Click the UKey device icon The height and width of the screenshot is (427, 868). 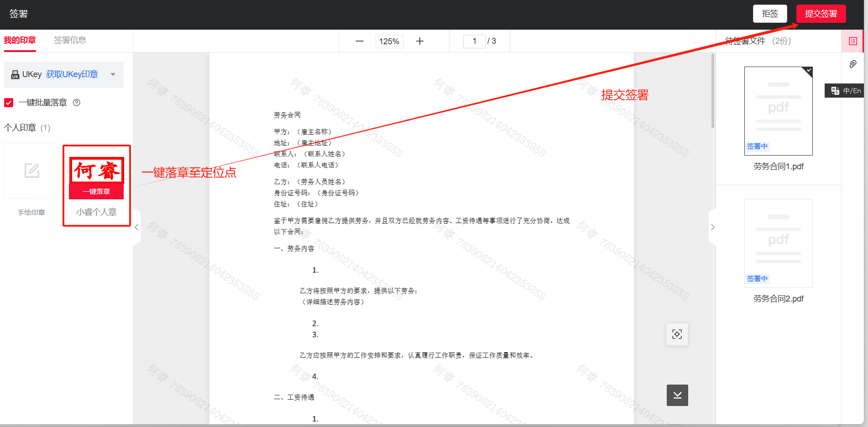coord(15,74)
